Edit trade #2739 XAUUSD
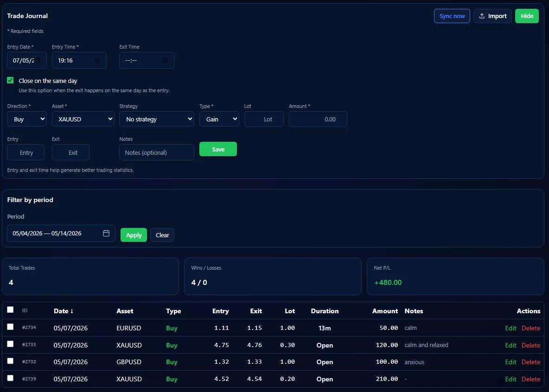The width and height of the screenshot is (549, 392). 511,379
